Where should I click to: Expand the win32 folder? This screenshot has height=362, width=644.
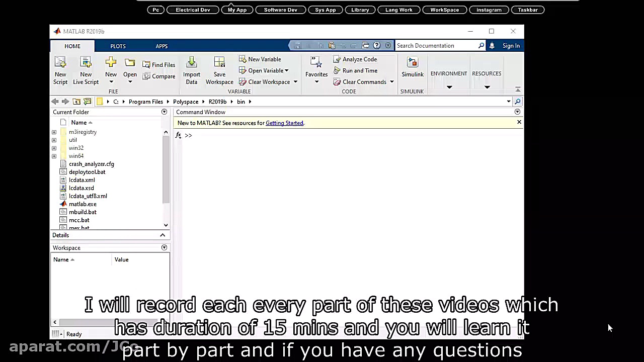click(54, 148)
